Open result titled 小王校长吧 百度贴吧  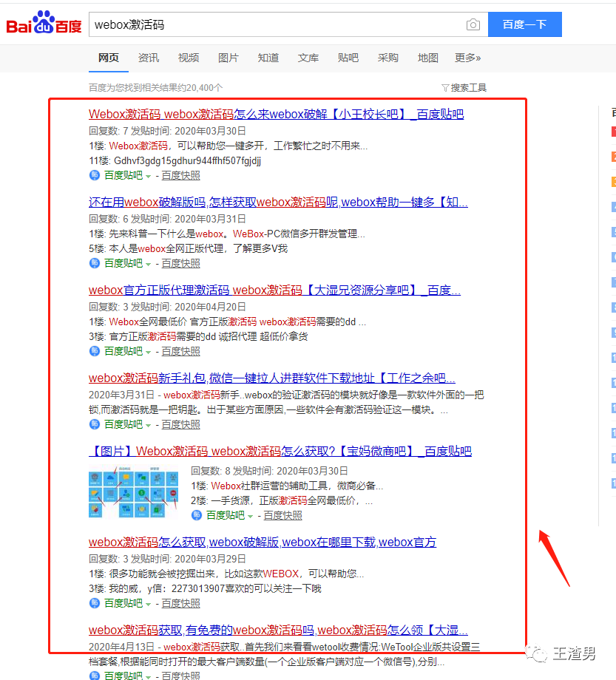[277, 114]
